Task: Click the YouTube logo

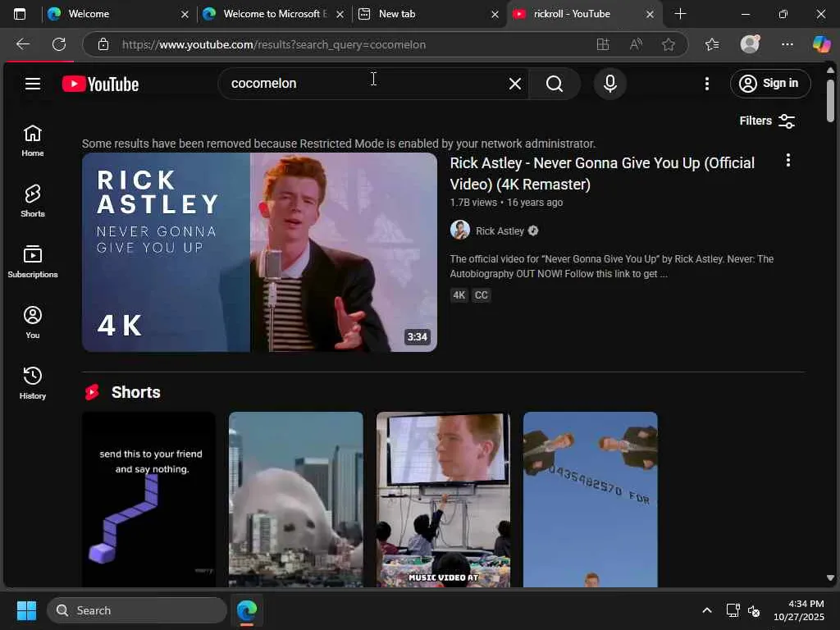Action: 100,84
